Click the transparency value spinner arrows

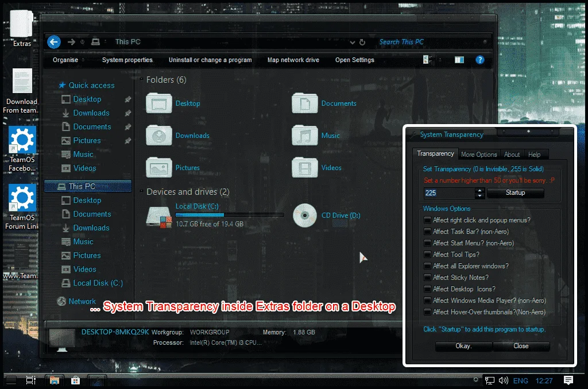pyautogui.click(x=479, y=193)
